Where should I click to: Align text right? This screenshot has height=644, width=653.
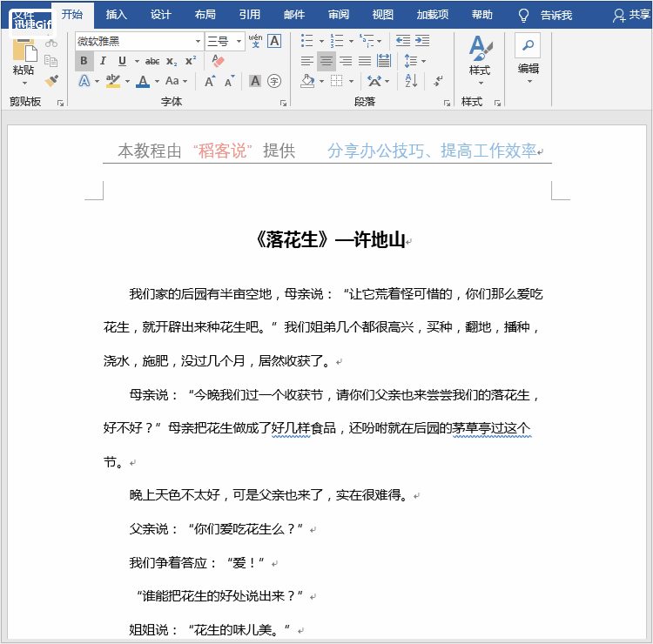point(346,61)
